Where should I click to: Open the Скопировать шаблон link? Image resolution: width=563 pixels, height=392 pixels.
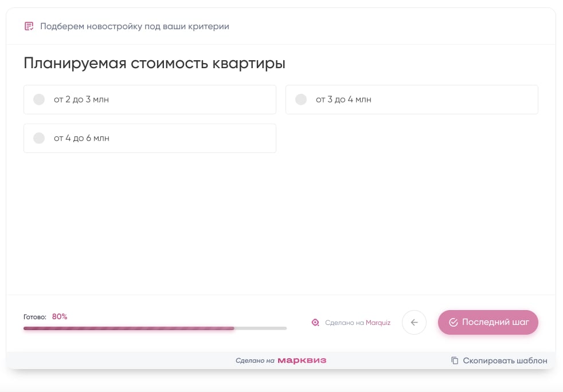pos(505,360)
